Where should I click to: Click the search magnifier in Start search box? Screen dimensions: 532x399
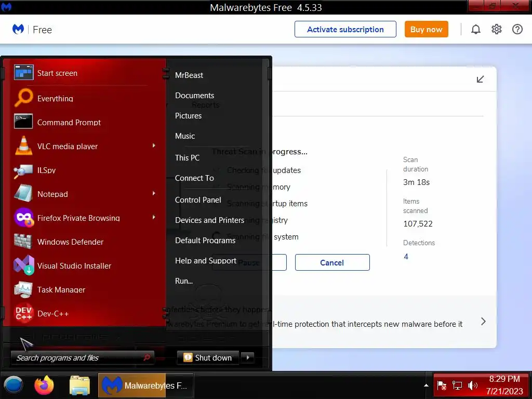point(147,357)
